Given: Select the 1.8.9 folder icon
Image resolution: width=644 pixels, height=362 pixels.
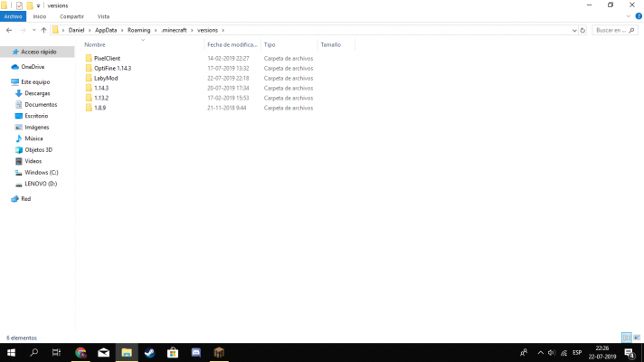Looking at the screenshot, I should (x=89, y=108).
